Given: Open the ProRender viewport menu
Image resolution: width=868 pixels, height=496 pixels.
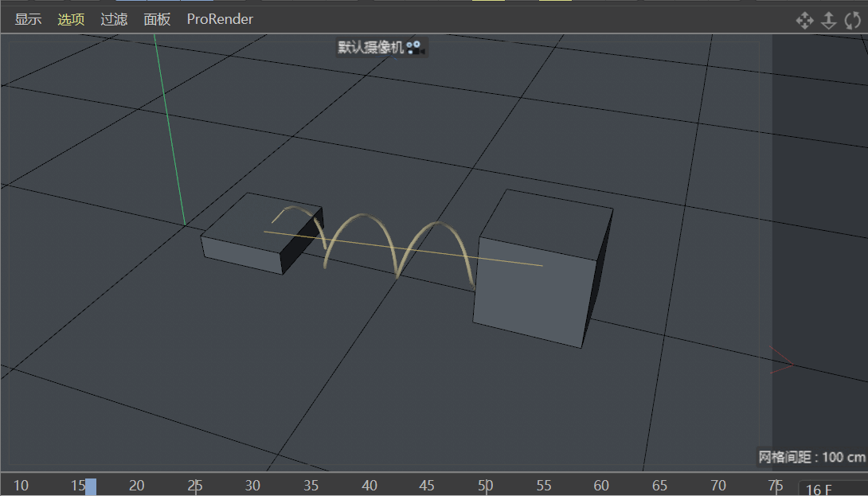Looking at the screenshot, I should pyautogui.click(x=220, y=19).
